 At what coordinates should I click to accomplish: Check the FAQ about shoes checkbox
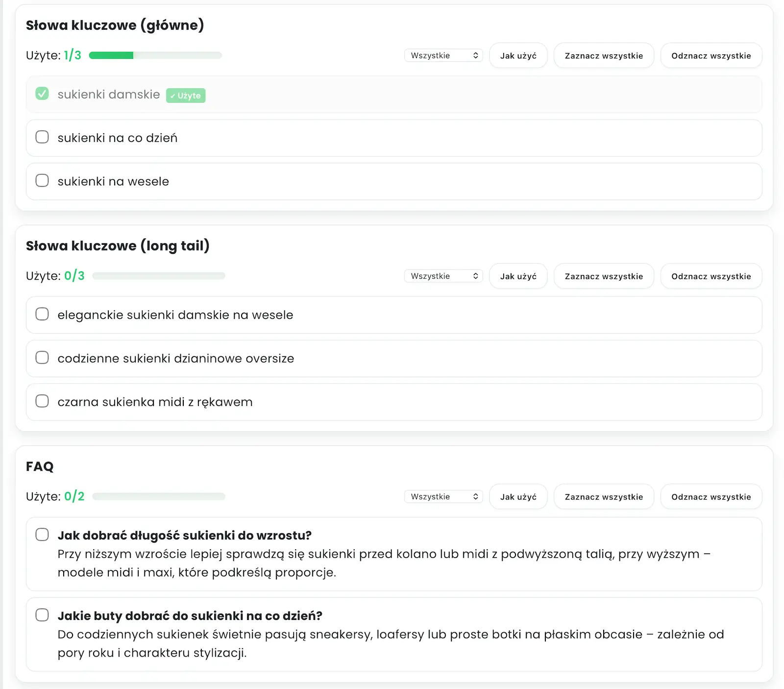pyautogui.click(x=42, y=615)
